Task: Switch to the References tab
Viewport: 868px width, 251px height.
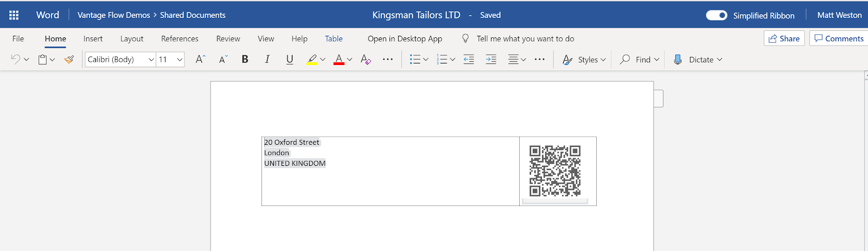Action: pyautogui.click(x=180, y=38)
